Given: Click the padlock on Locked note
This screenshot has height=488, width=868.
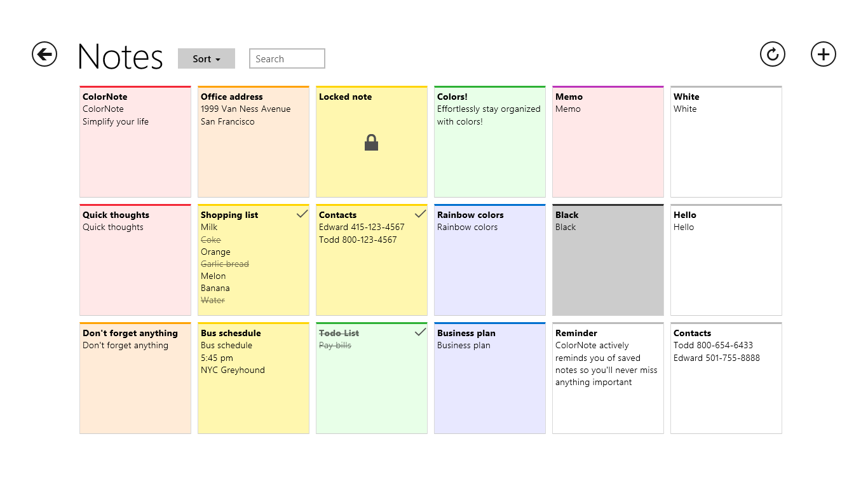Looking at the screenshot, I should (x=371, y=143).
